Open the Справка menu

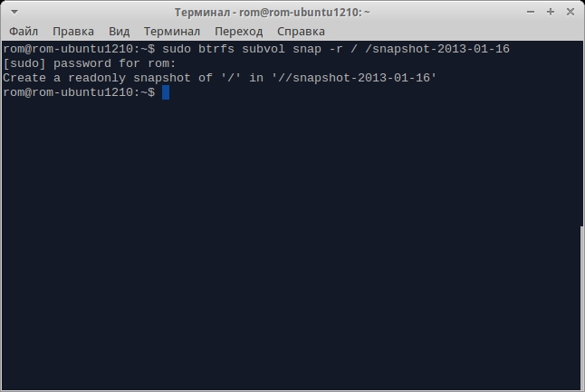[301, 32]
